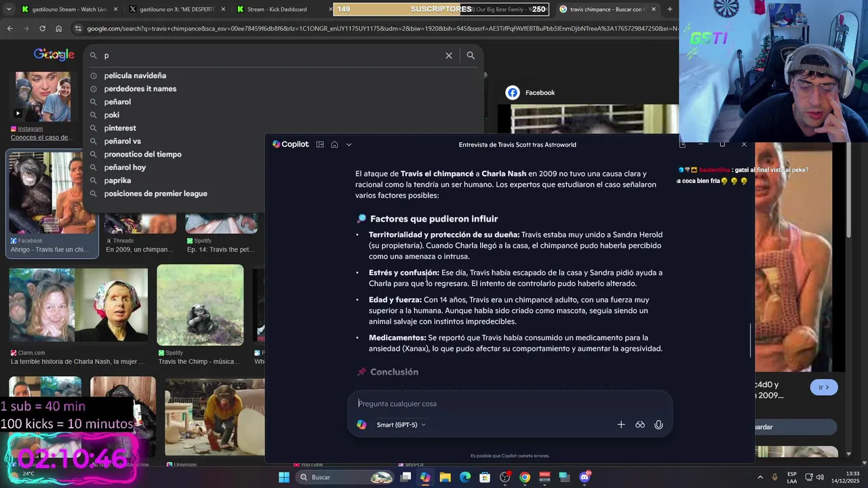The image size is (868, 488).
Task: Open Threads result 'En 2009, un chimpan...'
Action: (139, 249)
